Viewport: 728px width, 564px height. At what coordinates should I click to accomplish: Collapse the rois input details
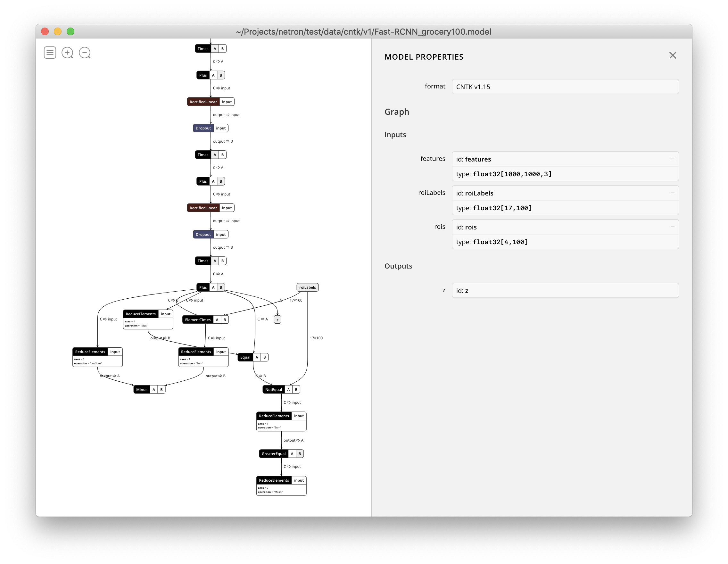pos(673,227)
